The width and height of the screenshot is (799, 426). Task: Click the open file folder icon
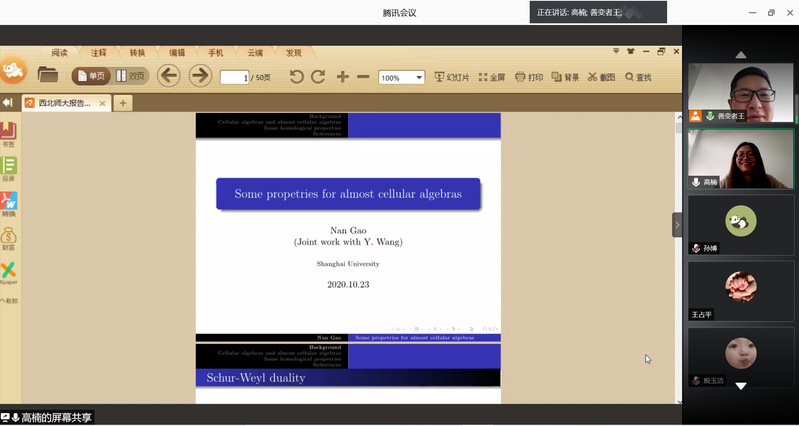point(47,74)
